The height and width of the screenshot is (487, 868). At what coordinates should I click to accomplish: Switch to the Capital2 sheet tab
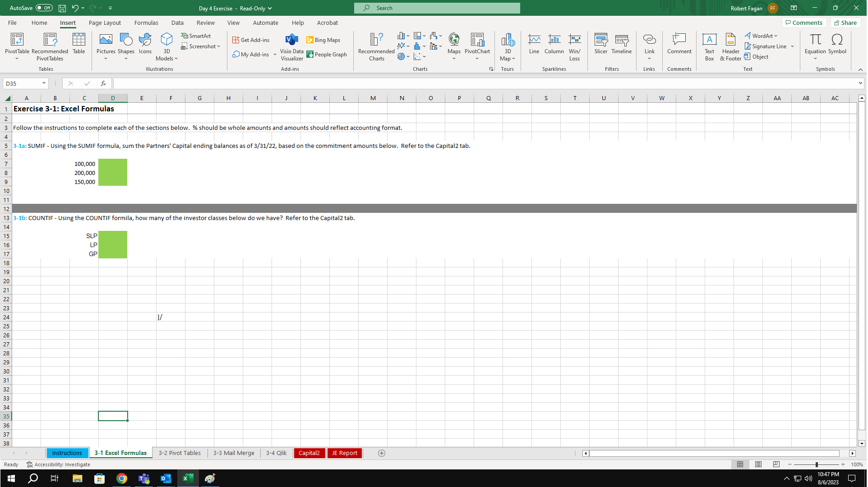309,453
